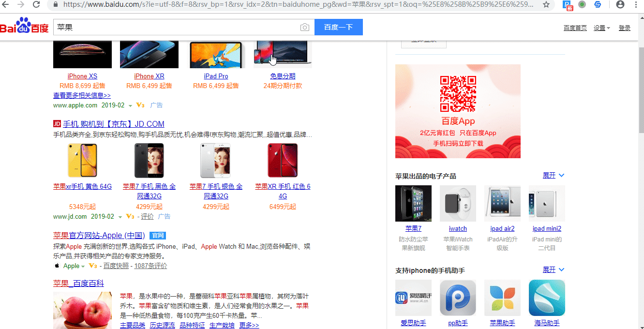Open dropdown arrow after www.jd.com 2019-02
The width and height of the screenshot is (644, 329).
pyautogui.click(x=120, y=217)
